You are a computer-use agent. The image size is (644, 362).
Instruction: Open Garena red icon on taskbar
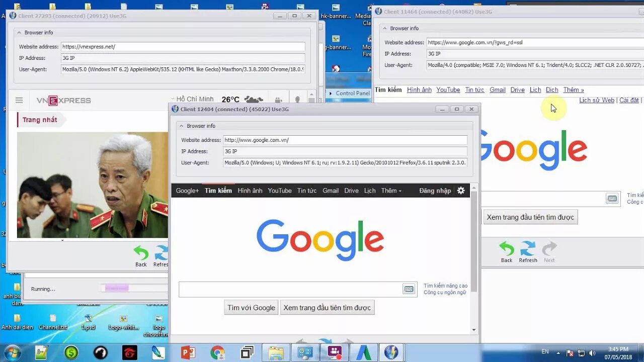[x=130, y=352]
